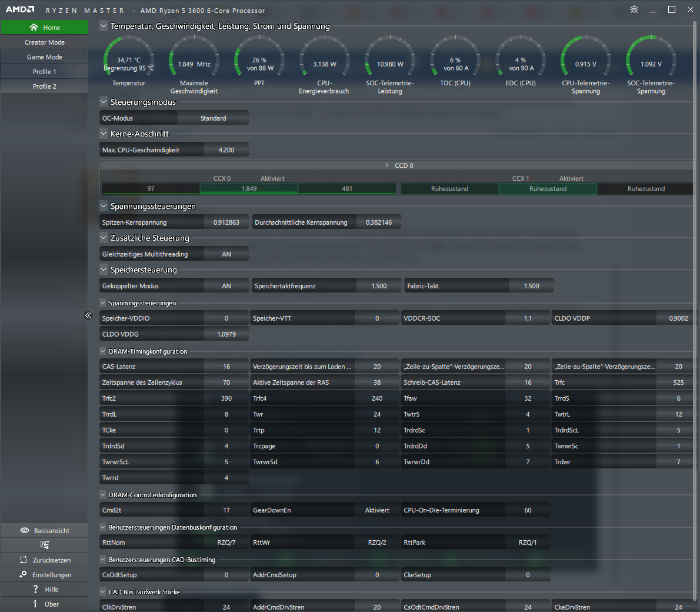Click CCX 0 core showing 1.849
The height and width of the screenshot is (612, 700).
(x=249, y=188)
